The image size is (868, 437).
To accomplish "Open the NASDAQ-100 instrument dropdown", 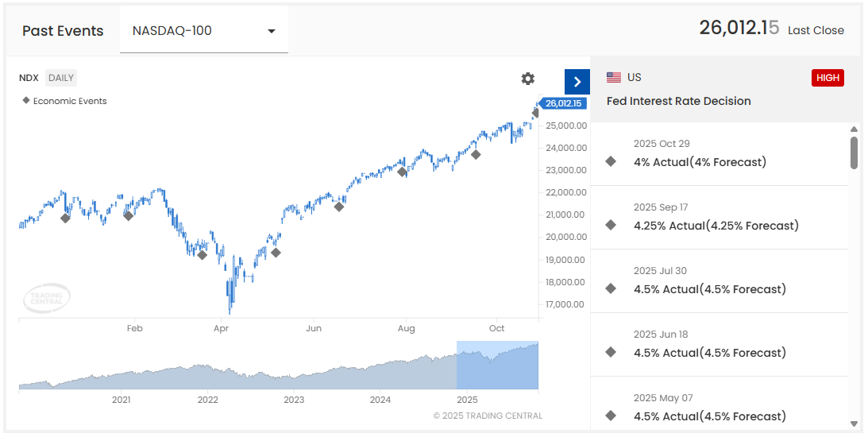I will click(204, 30).
